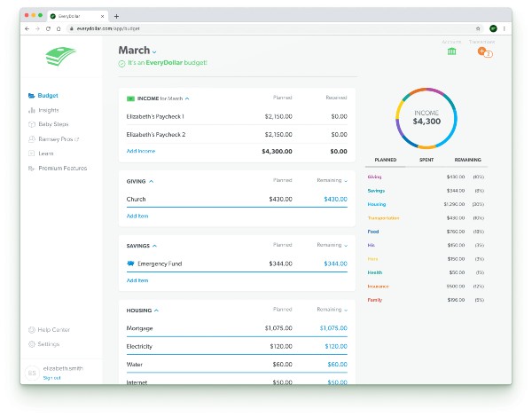Click the EveryDollar green cash logo
This screenshot has height=417, width=532.
click(x=61, y=56)
